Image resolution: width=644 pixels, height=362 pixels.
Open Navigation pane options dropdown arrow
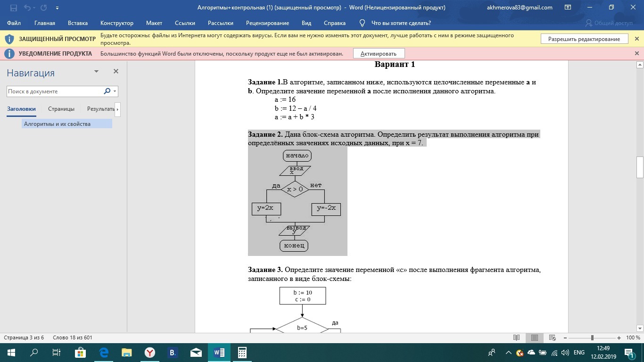point(97,72)
